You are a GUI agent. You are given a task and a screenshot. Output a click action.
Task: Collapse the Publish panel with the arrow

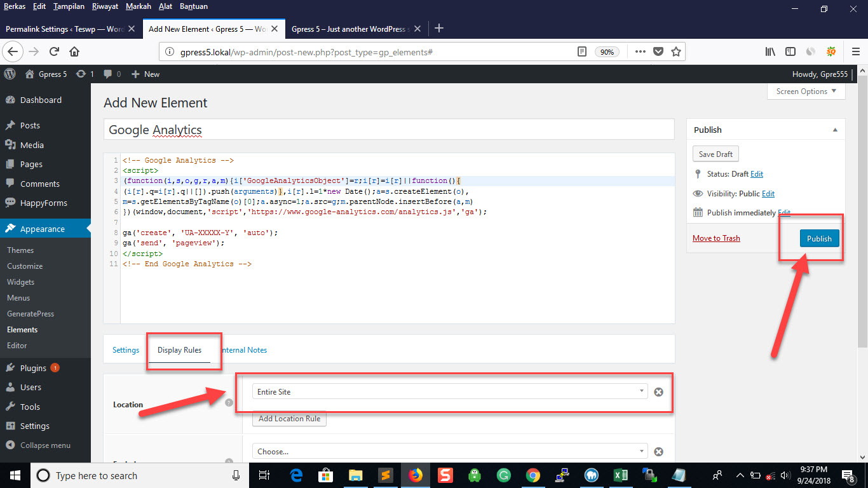point(835,130)
